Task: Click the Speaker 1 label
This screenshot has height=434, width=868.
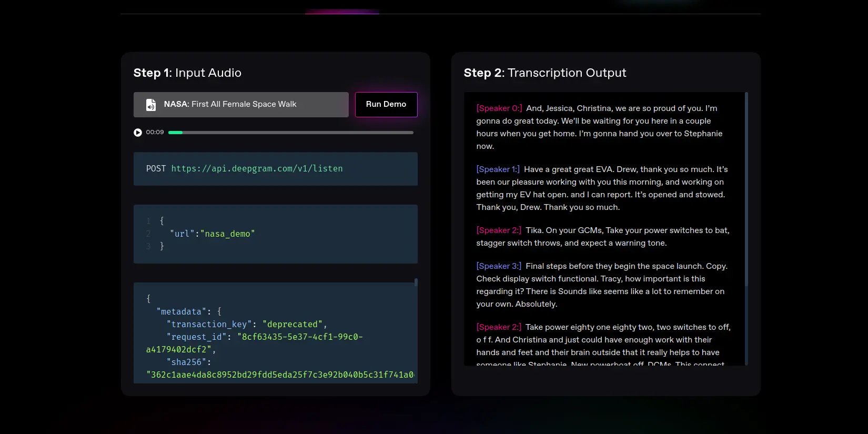Action: tap(498, 169)
